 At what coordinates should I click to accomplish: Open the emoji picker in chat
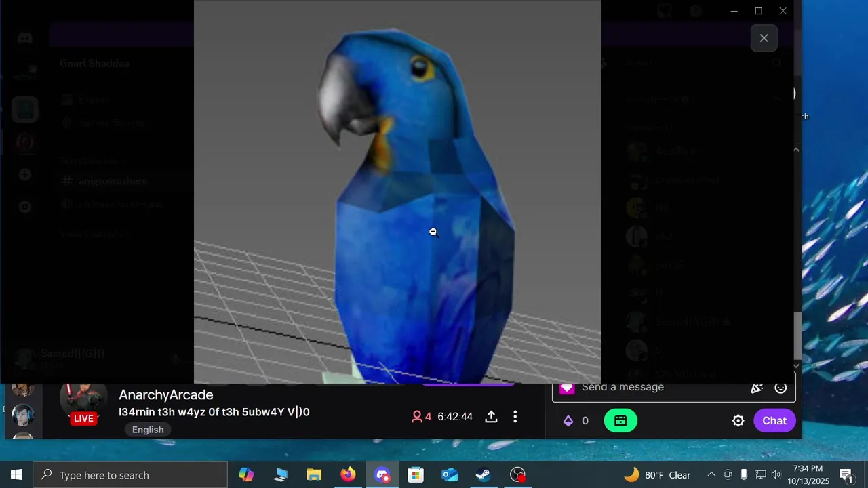point(781,388)
